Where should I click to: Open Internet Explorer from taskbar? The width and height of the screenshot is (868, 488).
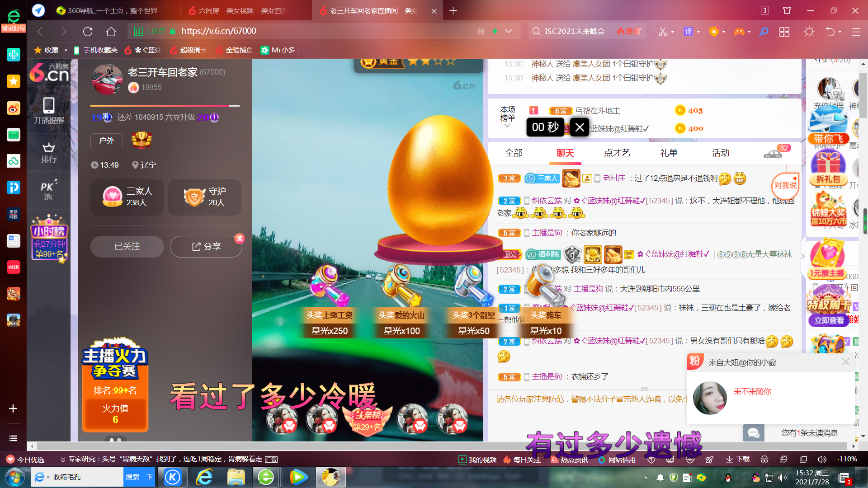pos(204,477)
